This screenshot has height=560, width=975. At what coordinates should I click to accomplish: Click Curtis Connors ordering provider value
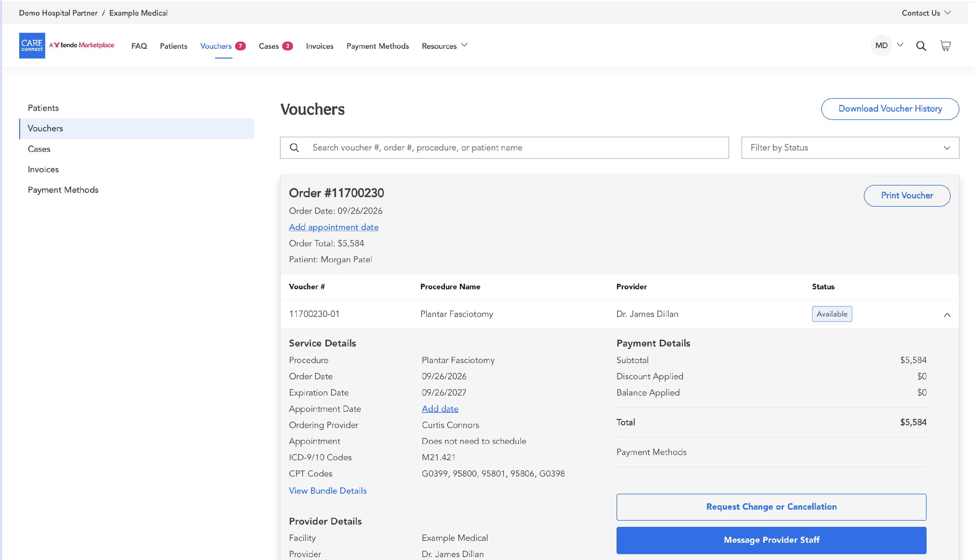(450, 425)
